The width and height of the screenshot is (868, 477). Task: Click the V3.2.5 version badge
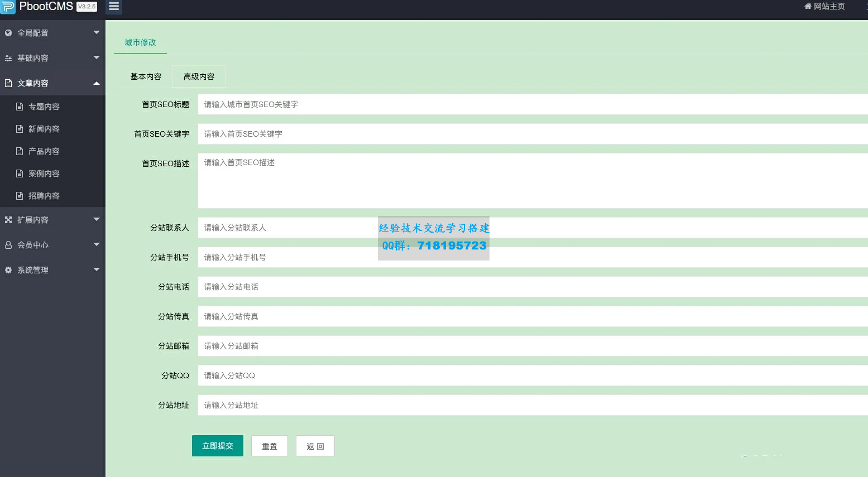coord(87,7)
